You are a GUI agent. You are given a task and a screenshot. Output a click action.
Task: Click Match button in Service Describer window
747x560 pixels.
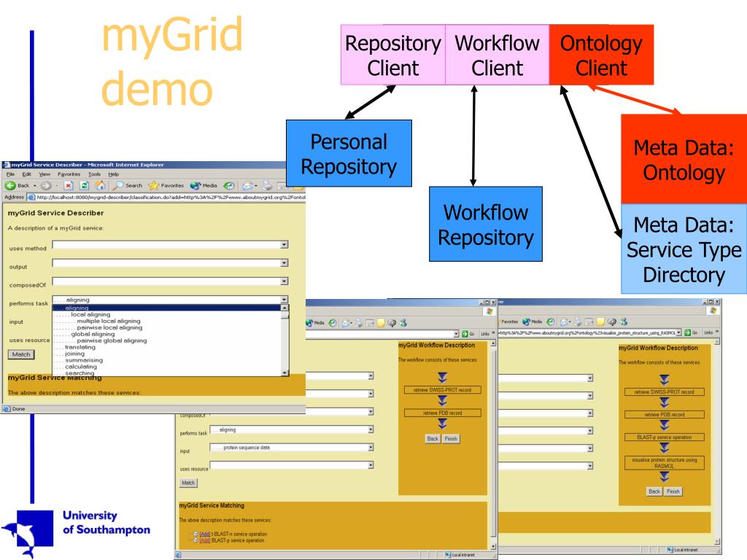pos(21,354)
